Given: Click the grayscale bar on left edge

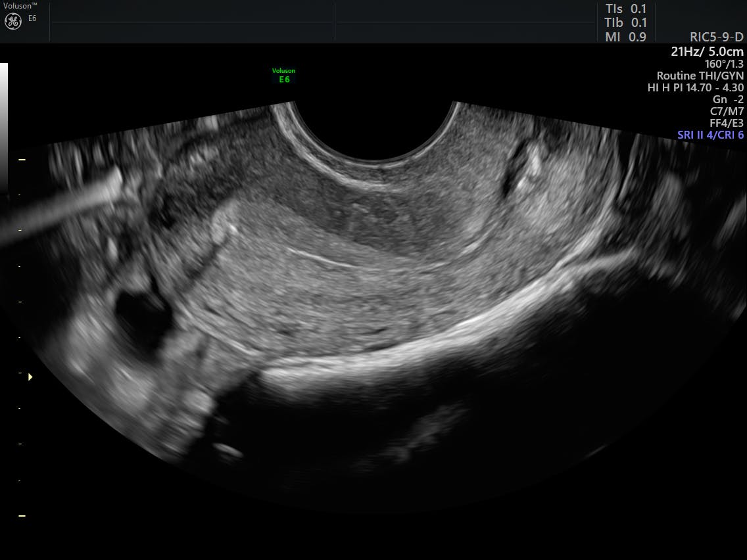Looking at the screenshot, I should 3,125.
